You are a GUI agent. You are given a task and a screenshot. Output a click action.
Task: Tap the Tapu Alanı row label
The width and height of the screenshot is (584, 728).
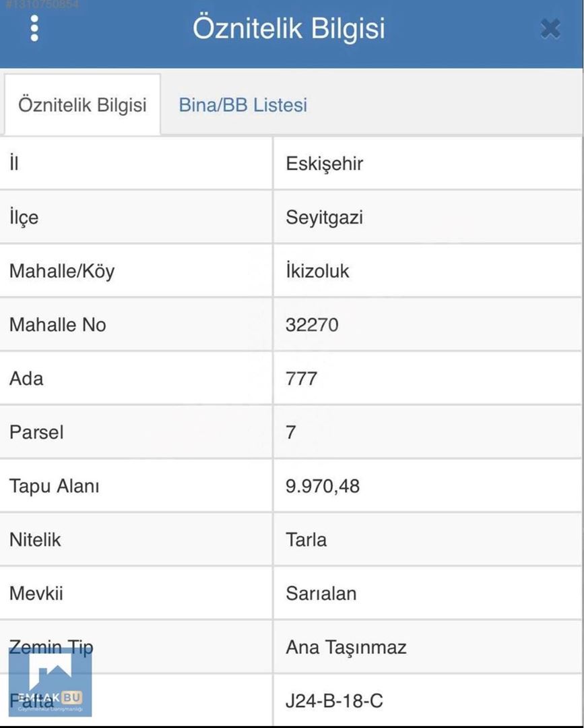[x=54, y=485]
